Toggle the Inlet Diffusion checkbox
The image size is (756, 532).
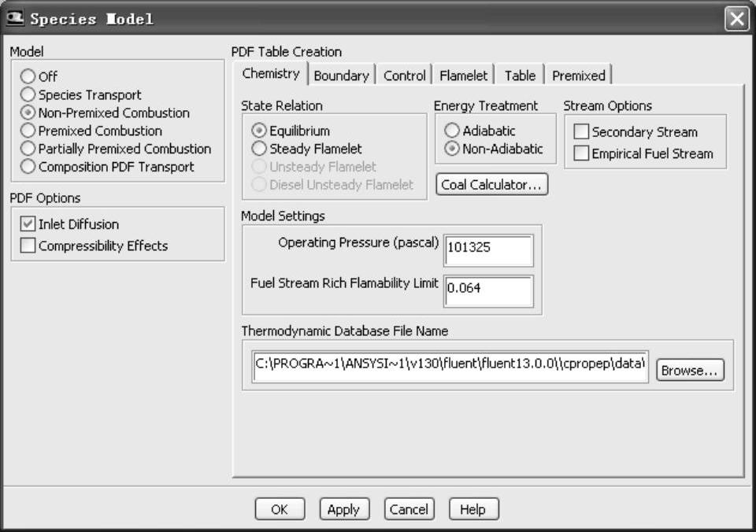point(28,224)
